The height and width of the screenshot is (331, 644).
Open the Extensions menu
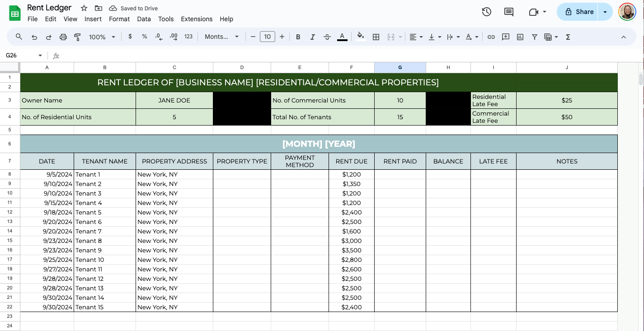click(197, 19)
